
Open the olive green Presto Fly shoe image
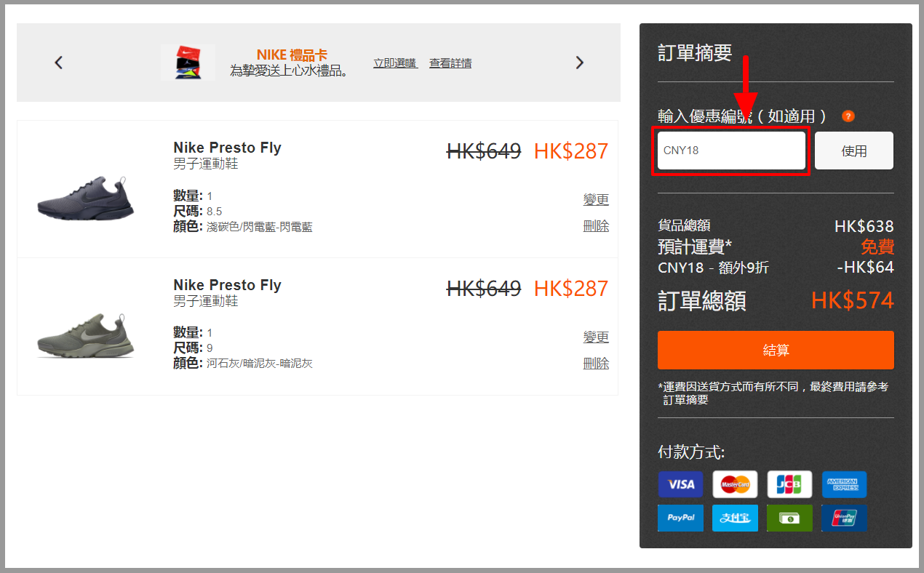[x=86, y=336]
